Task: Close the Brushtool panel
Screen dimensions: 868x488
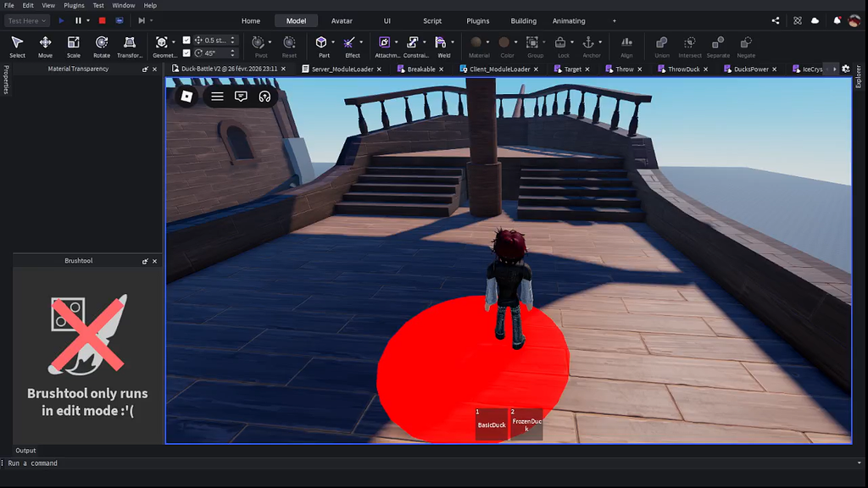Action: click(154, 261)
